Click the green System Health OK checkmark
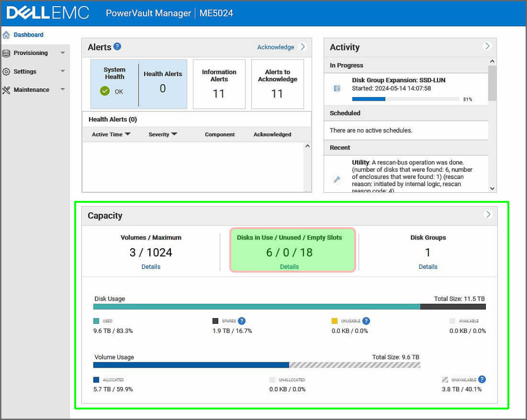This screenshot has height=420, width=527. [105, 91]
